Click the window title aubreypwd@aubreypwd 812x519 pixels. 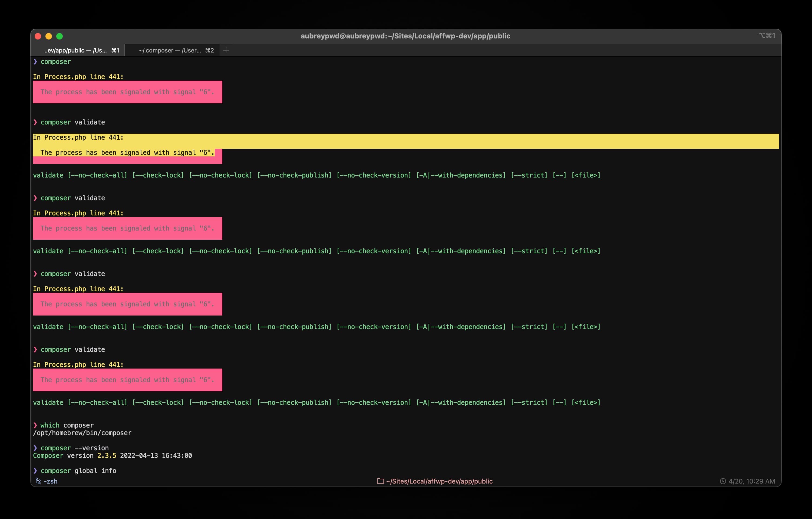[x=405, y=36]
